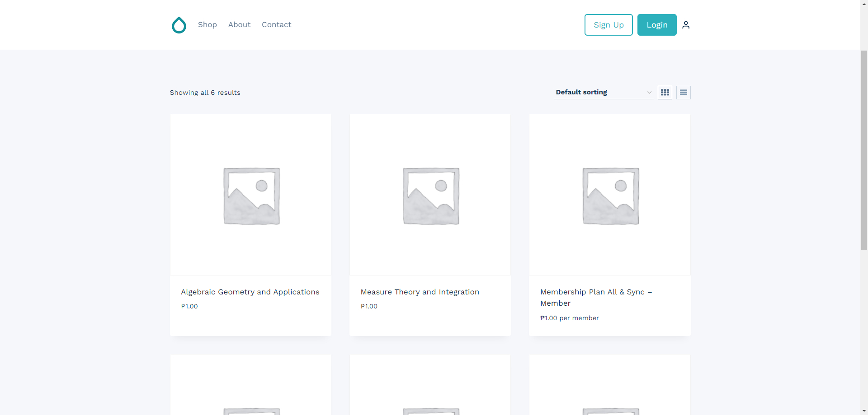Switch to grid view layout

tap(665, 93)
